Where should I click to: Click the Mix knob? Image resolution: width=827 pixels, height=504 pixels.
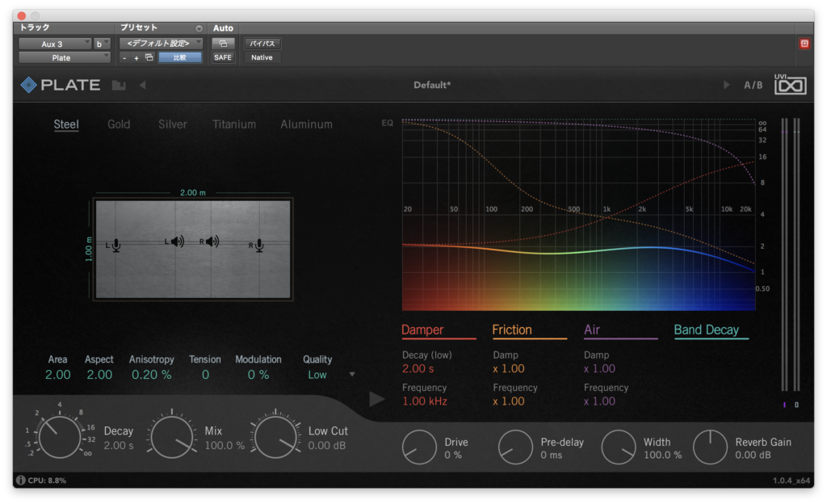pyautogui.click(x=171, y=437)
